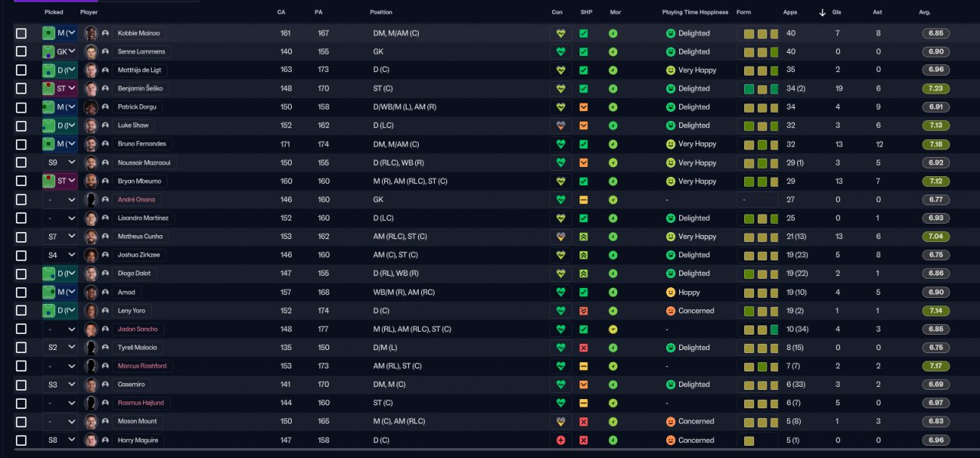Tick Harry Maguire's checkbox
This screenshot has width=980, height=458.
(x=21, y=440)
